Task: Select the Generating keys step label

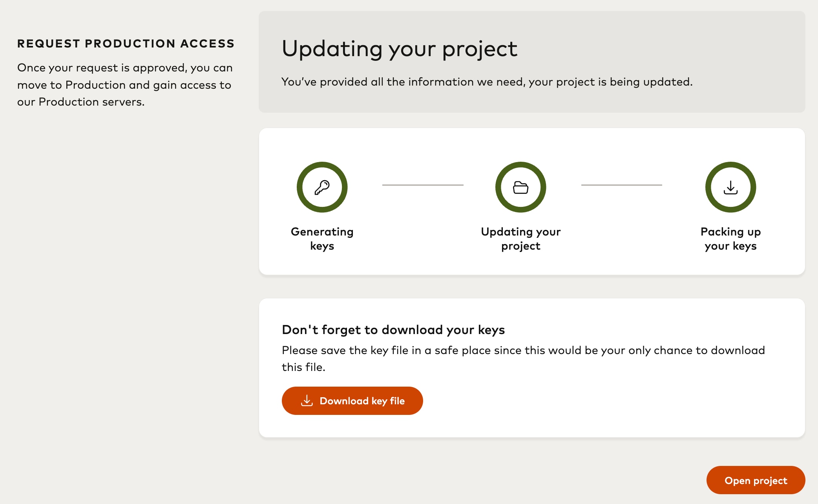Action: [322, 239]
